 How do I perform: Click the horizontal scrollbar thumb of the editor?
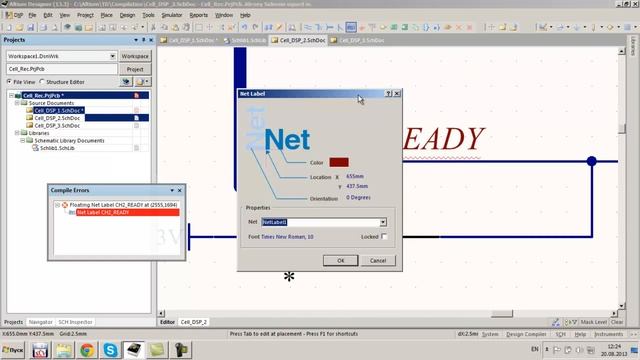pyautogui.click(x=502, y=313)
